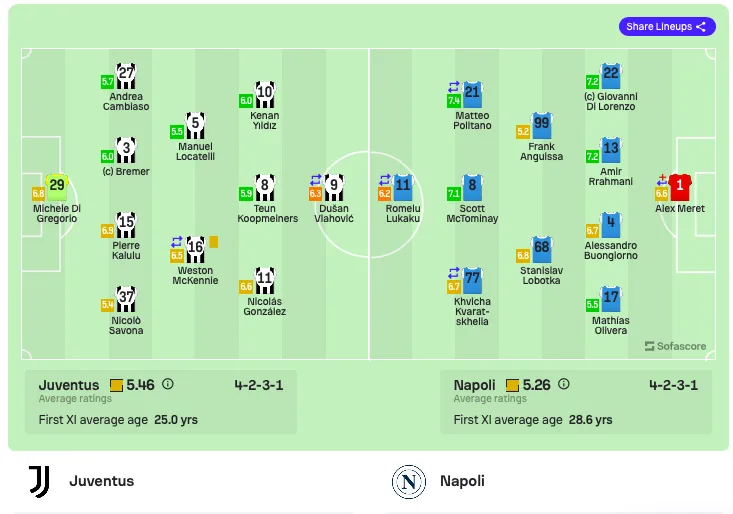Open Juventus average ratings info icon

(x=168, y=384)
